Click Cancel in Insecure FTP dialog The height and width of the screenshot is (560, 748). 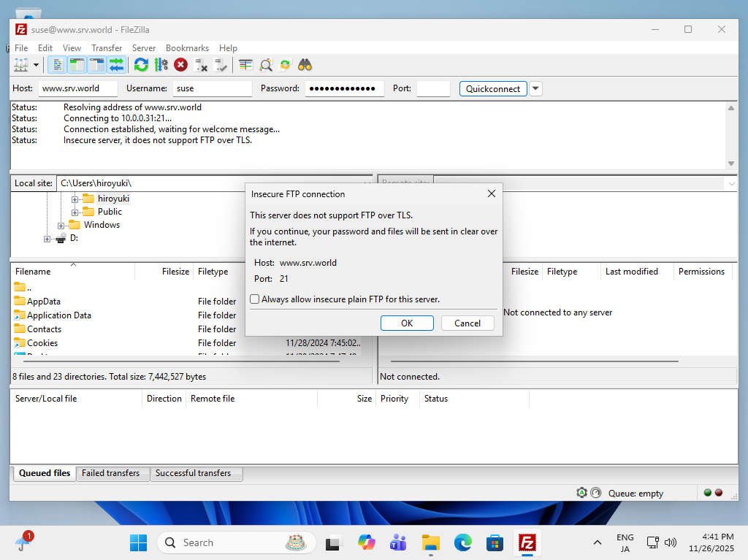[x=467, y=323]
